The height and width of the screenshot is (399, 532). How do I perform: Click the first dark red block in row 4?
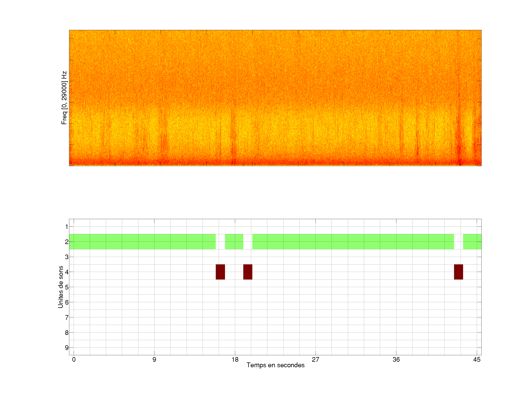pyautogui.click(x=220, y=272)
